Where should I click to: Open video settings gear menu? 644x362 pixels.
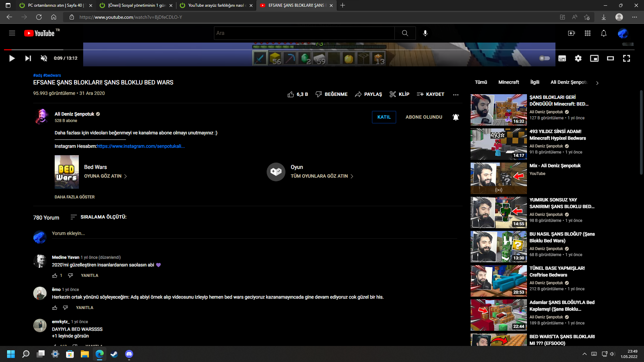pos(578,58)
